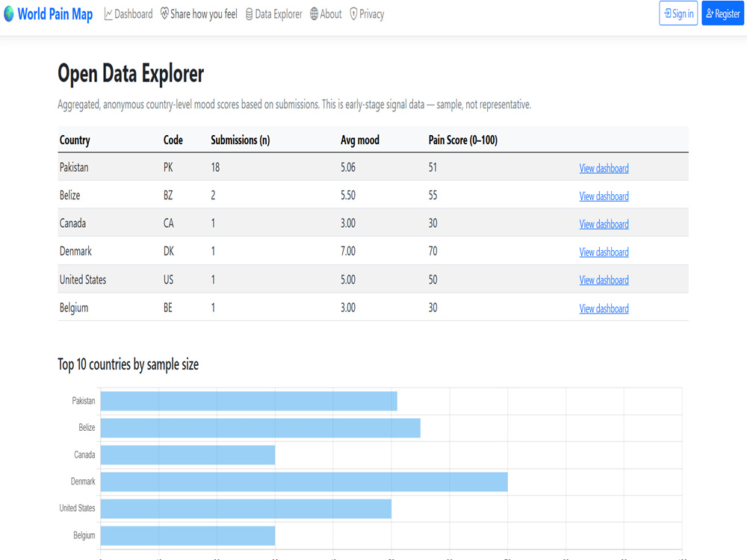View dashboard for United States

pos(604,281)
